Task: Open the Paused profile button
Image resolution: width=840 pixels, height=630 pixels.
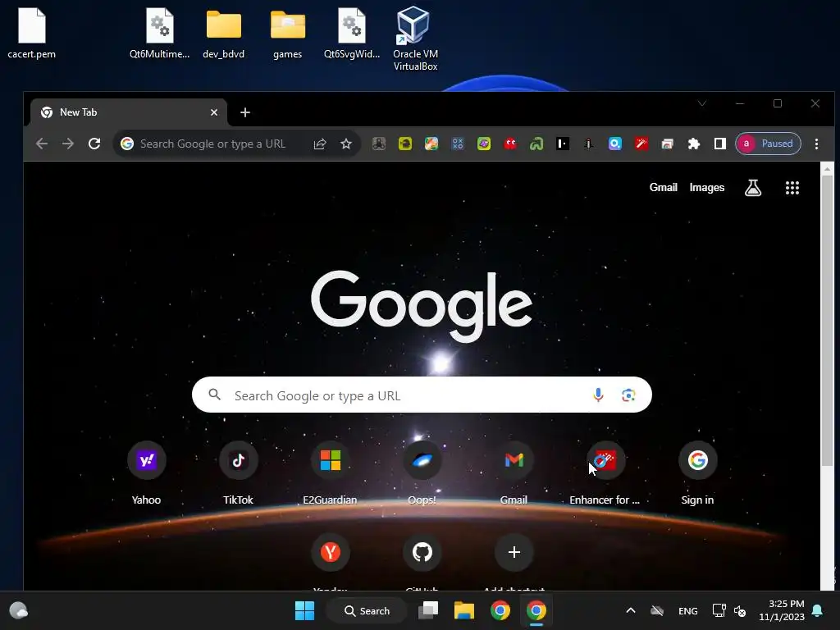Action: point(768,144)
